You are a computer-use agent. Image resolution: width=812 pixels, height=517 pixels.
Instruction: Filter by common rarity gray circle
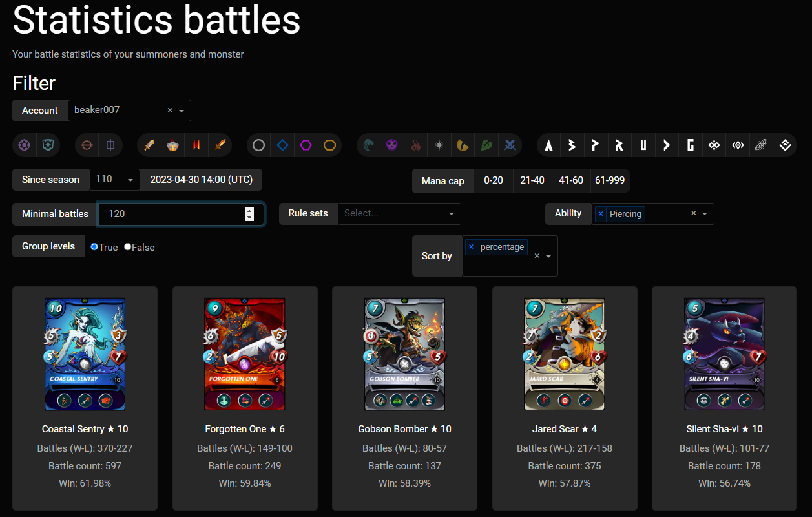tap(259, 145)
